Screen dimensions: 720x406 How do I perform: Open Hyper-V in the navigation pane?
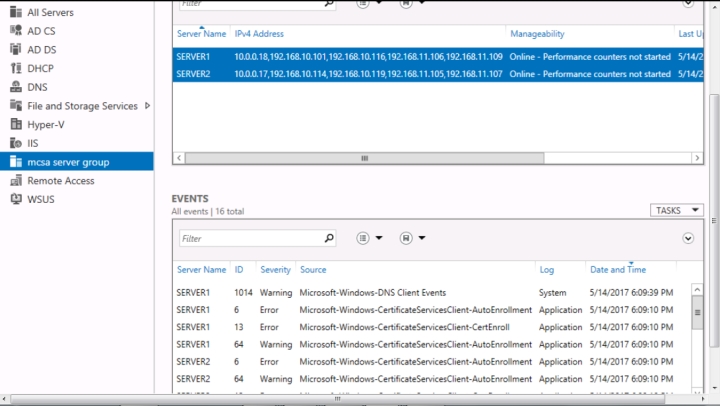(44, 124)
